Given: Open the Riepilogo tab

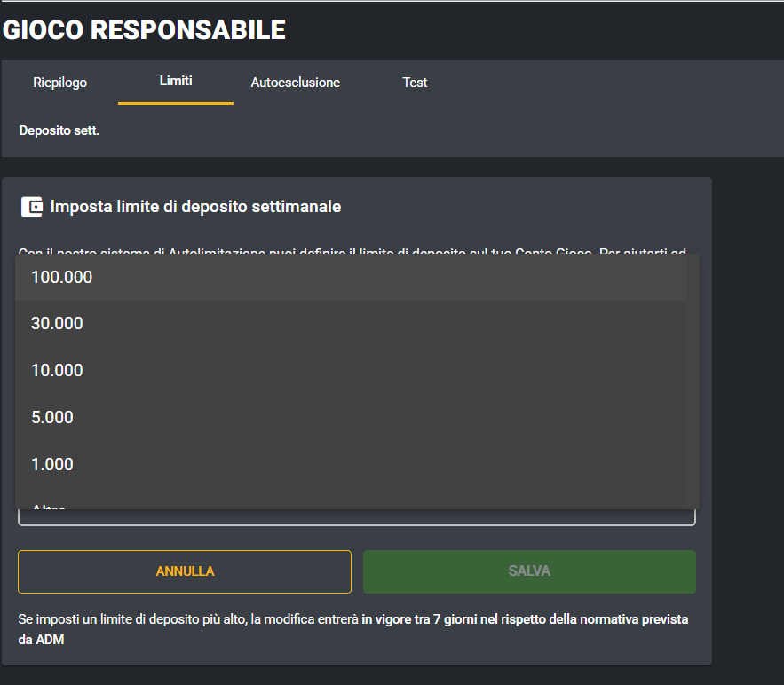Looking at the screenshot, I should tap(60, 83).
